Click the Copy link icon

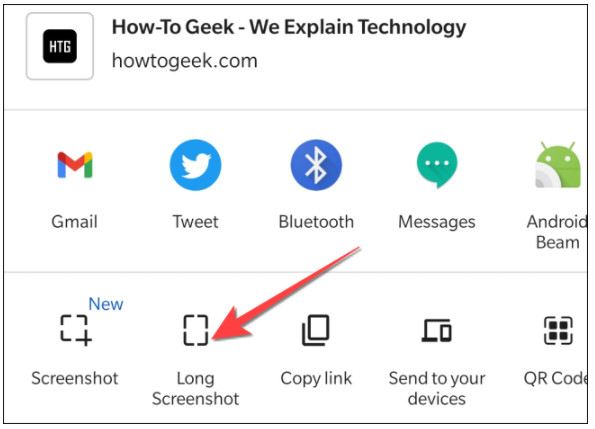click(316, 330)
